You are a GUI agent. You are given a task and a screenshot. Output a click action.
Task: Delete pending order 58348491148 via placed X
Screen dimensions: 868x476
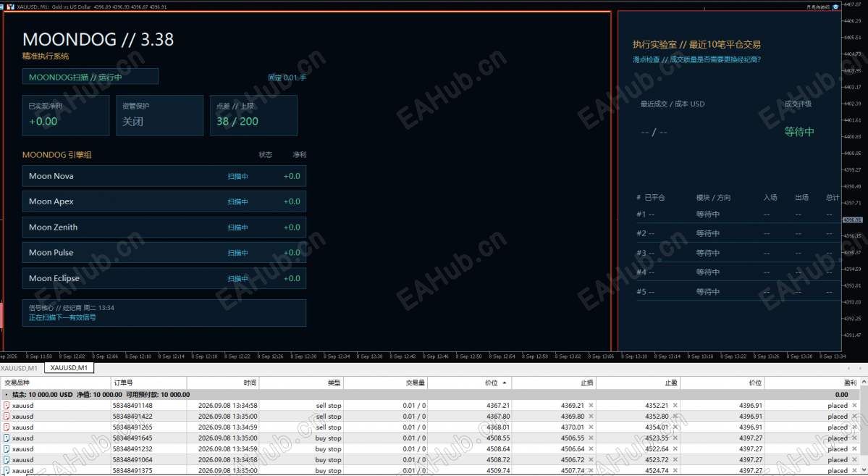point(855,406)
